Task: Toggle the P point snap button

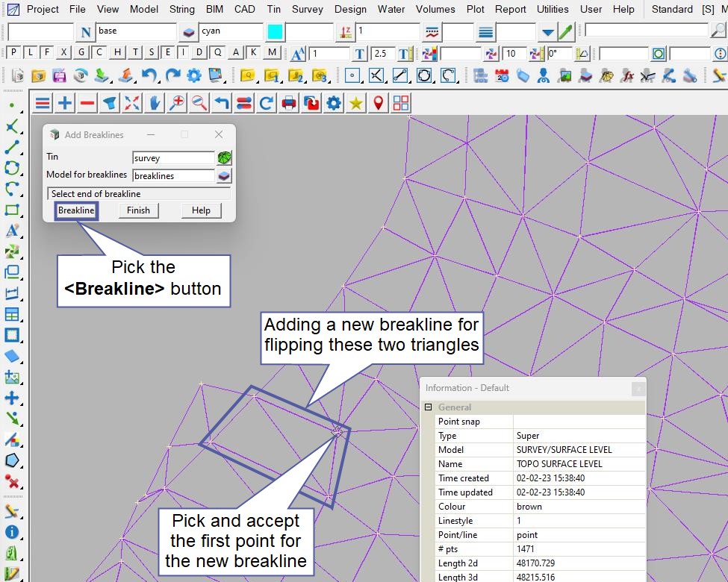Action: click(13, 52)
